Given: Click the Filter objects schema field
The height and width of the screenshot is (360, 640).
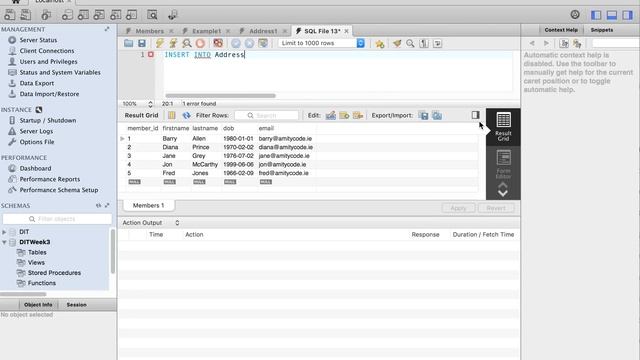Looking at the screenshot, I should pyautogui.click(x=57, y=219).
